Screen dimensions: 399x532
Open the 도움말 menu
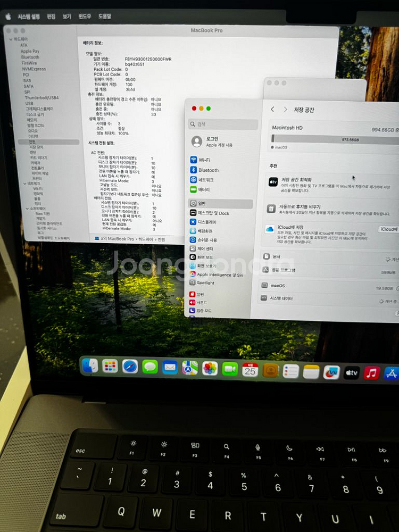pos(104,16)
